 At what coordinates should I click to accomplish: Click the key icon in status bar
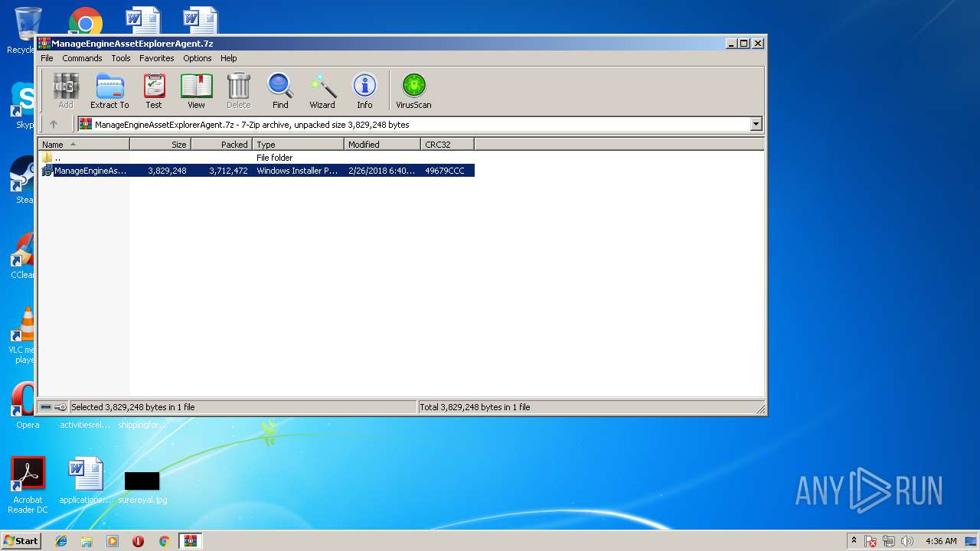pyautogui.click(x=60, y=407)
